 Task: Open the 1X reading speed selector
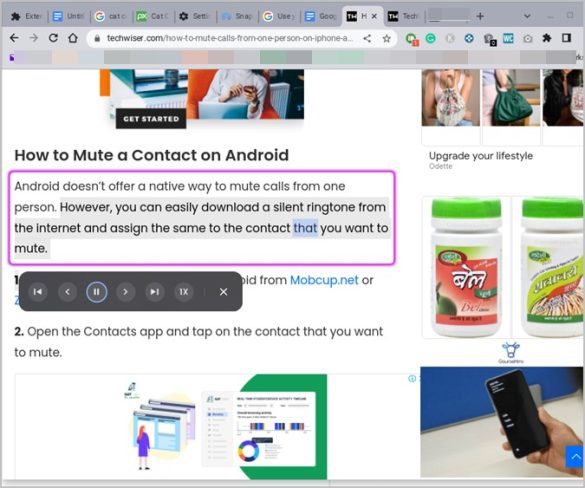coord(184,292)
